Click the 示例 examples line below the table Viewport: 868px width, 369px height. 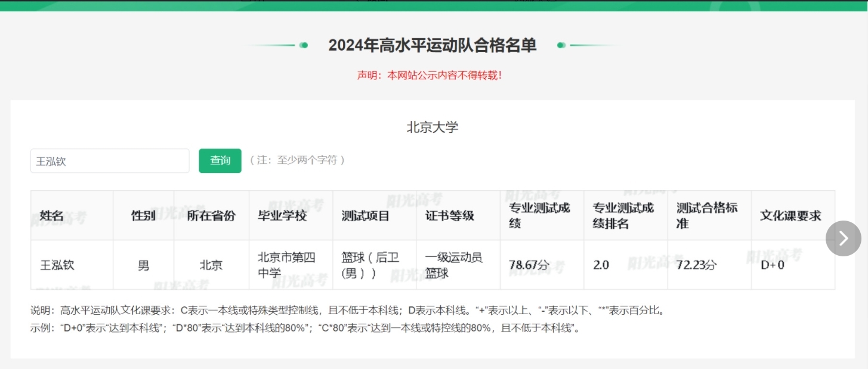click(x=305, y=328)
